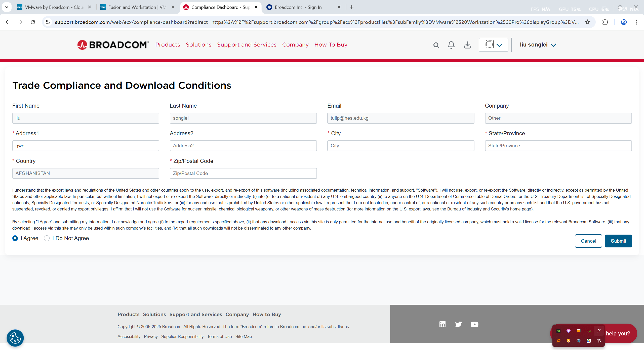The image size is (644, 350).
Task: Open the cookie settings icon
Action: pos(15,338)
